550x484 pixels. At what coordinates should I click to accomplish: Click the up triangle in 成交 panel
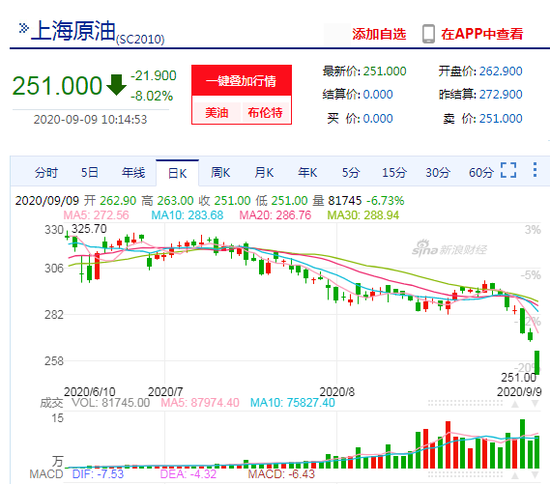click(x=515, y=404)
